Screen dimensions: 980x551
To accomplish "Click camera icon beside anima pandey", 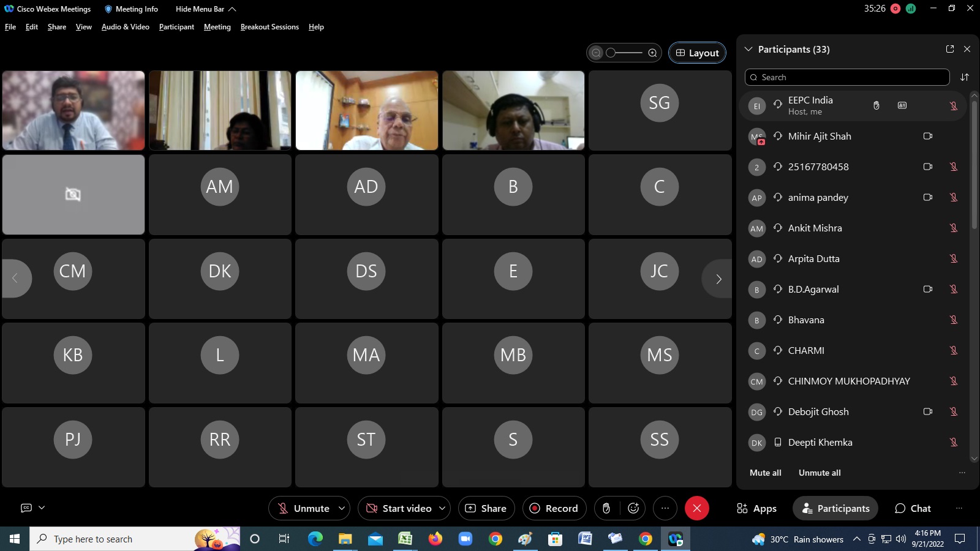I will (928, 197).
